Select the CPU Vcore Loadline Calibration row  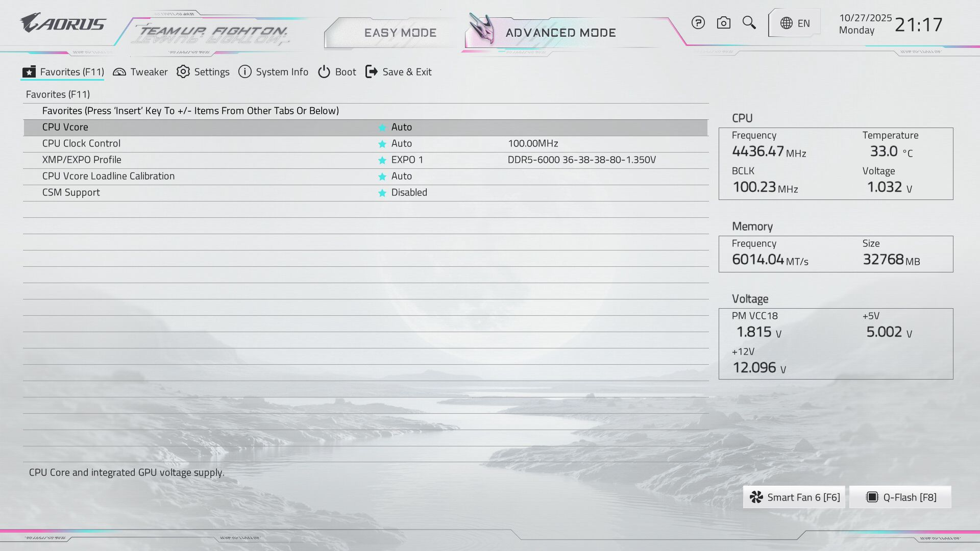108,176
